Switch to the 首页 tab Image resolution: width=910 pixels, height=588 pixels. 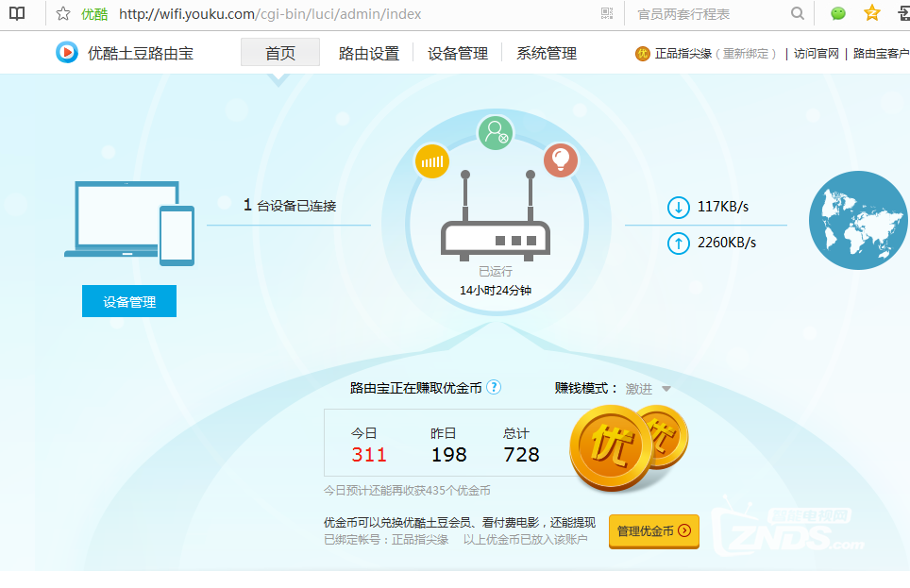point(280,54)
